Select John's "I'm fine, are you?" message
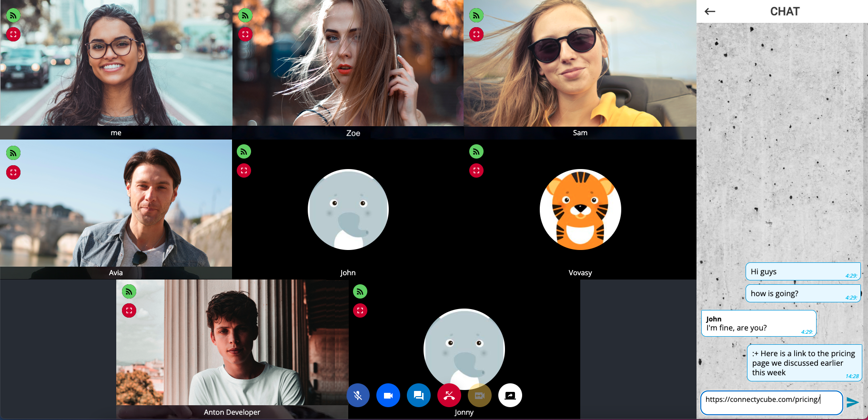This screenshot has height=420, width=868. [x=759, y=323]
